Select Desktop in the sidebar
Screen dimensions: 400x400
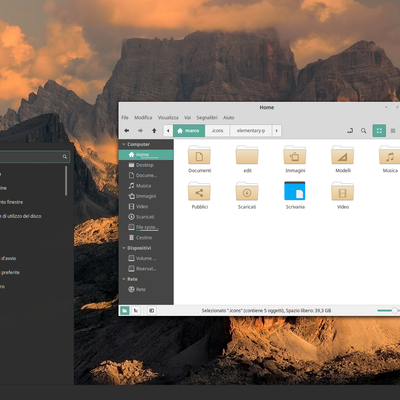146,165
